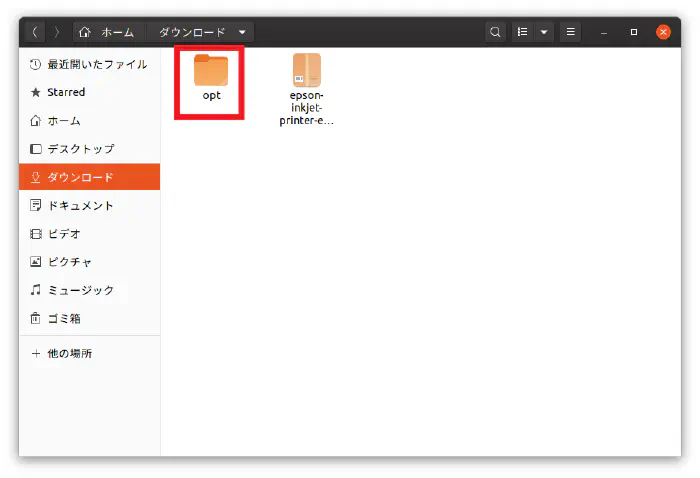This screenshot has width=700, height=478.
Task: Select Starred in sidebar
Action: click(66, 92)
